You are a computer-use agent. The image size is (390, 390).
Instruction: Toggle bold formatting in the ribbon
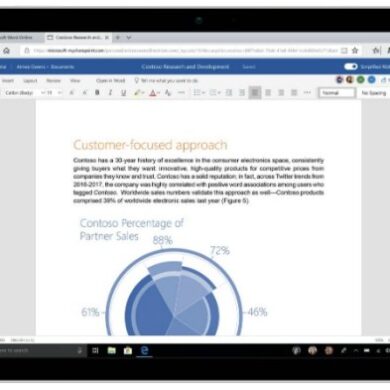tap(97, 93)
